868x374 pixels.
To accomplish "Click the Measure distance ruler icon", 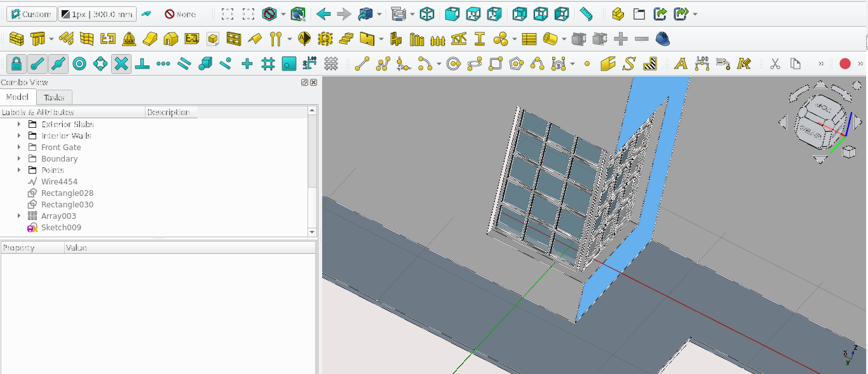I will click(x=587, y=14).
